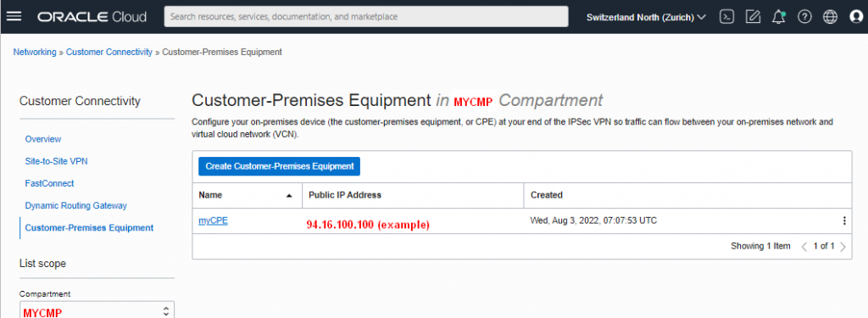Open the help question mark icon

(x=804, y=17)
